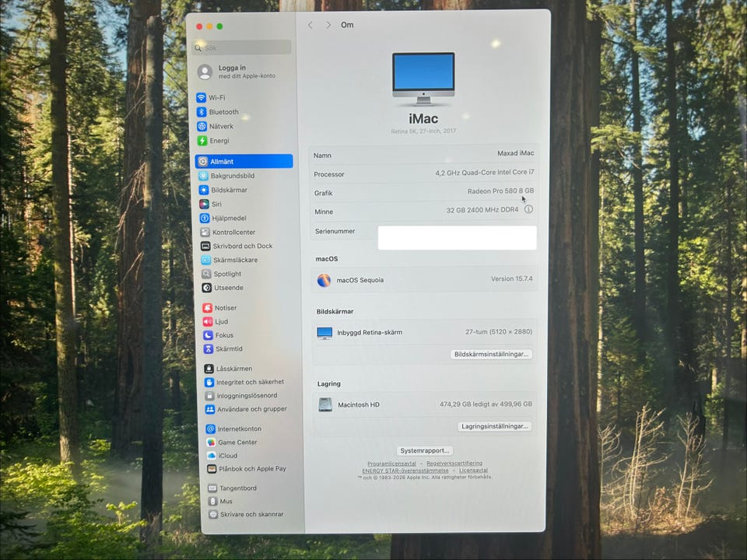747x560 pixels.
Task: Click the computer name Maxad iMac
Action: (x=515, y=153)
